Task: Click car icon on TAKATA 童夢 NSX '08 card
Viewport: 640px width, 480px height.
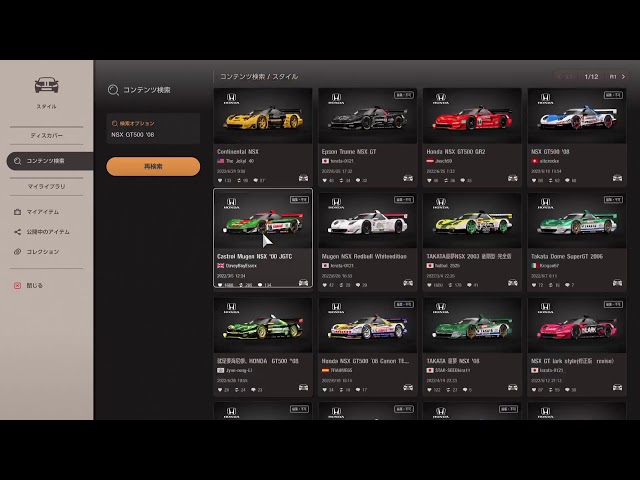Action: pyautogui.click(x=513, y=387)
